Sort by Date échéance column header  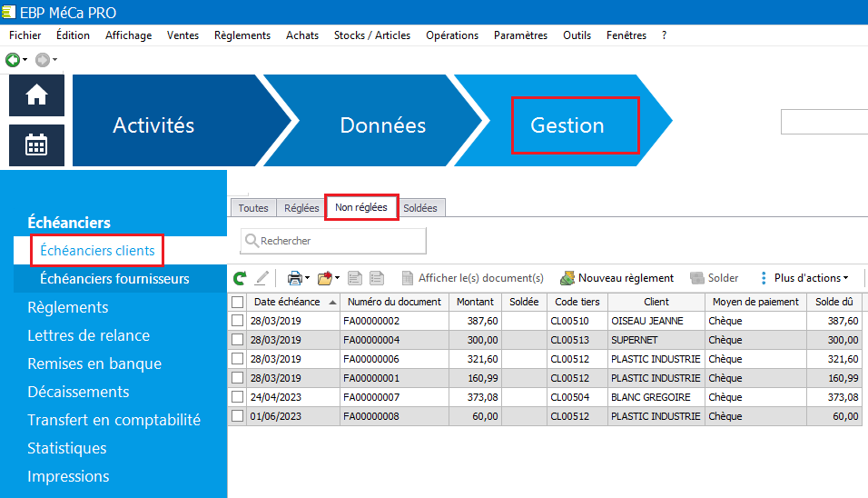(x=287, y=302)
